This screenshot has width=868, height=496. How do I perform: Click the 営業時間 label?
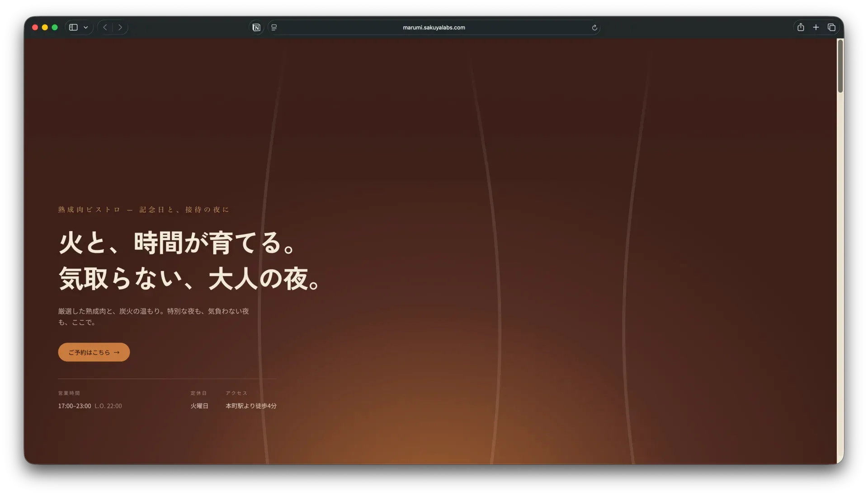pos(69,393)
